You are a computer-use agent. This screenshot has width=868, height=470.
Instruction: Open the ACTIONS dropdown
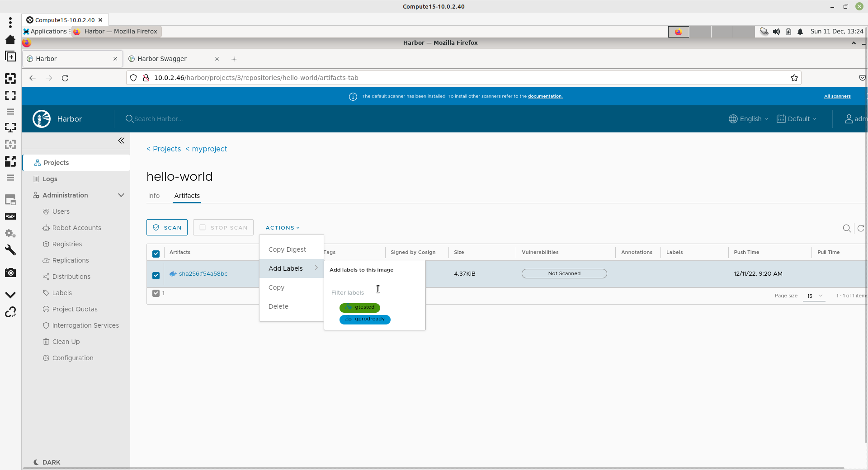pos(283,228)
